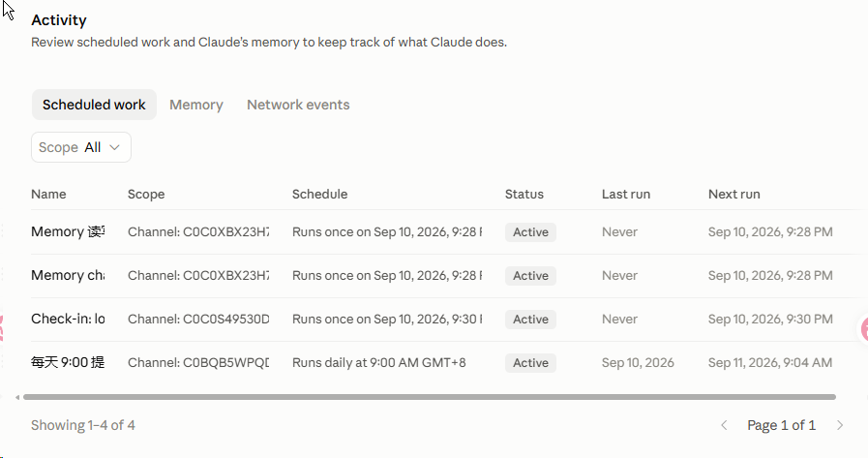Click the scrollbar left arrow
The width and height of the screenshot is (868, 458).
(x=17, y=397)
